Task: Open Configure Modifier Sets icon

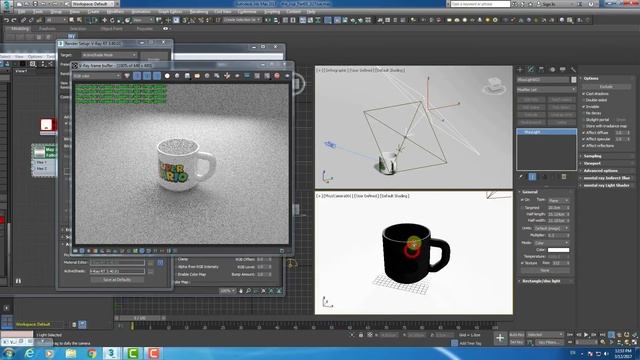Action: 564,177
